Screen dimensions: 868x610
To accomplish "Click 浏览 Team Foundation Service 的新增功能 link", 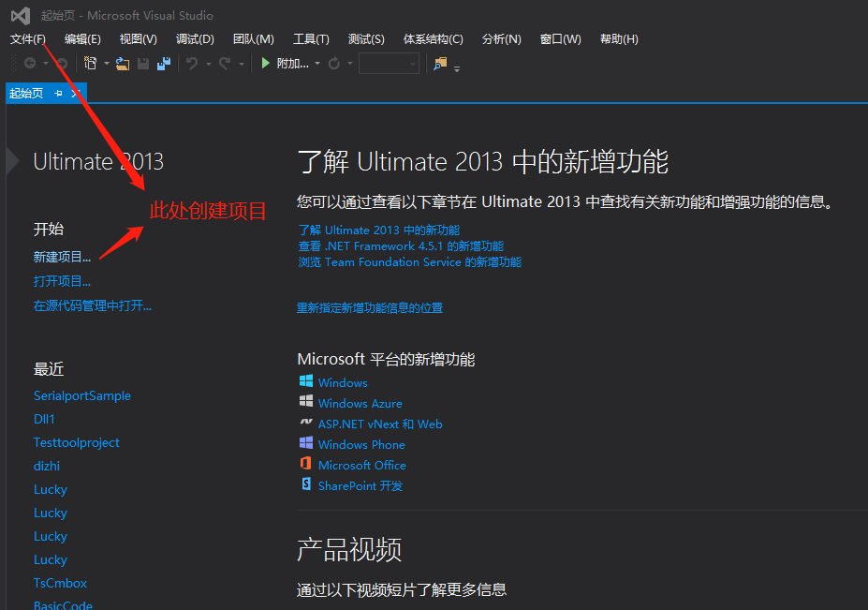I will 410,262.
